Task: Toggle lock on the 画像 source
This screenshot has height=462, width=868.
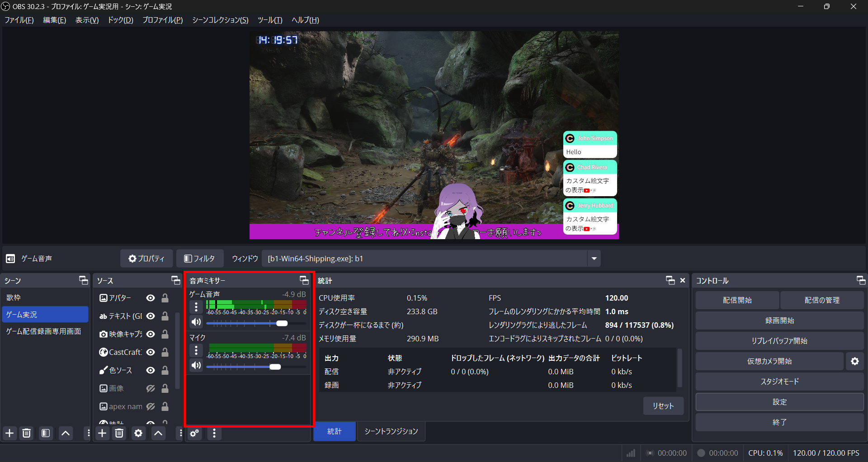Action: click(x=165, y=388)
